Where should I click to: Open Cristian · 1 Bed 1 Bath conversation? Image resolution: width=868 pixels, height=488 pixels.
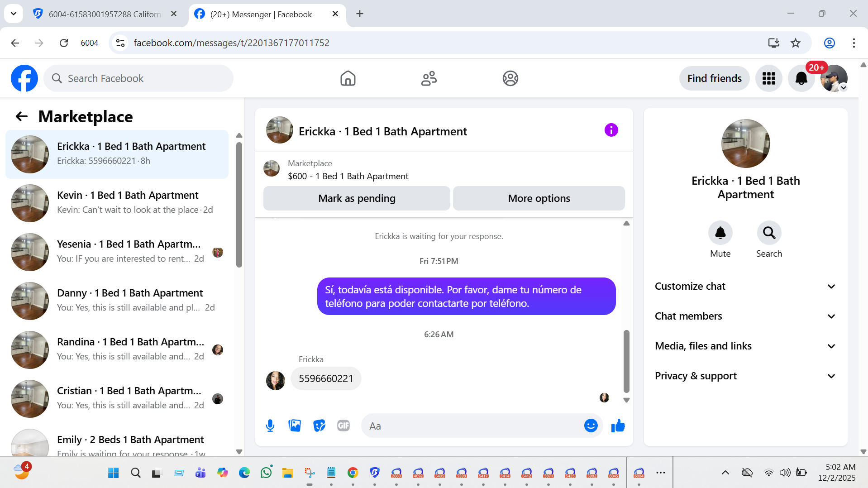pos(117,398)
